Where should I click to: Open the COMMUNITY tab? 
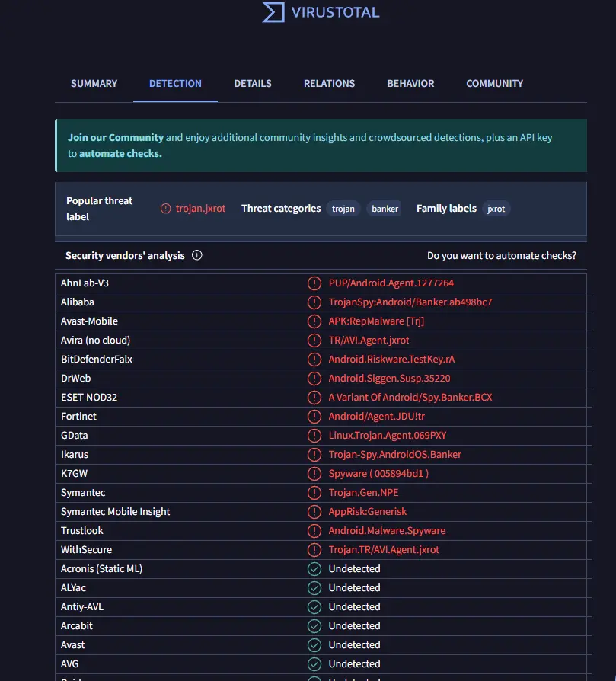pos(494,83)
